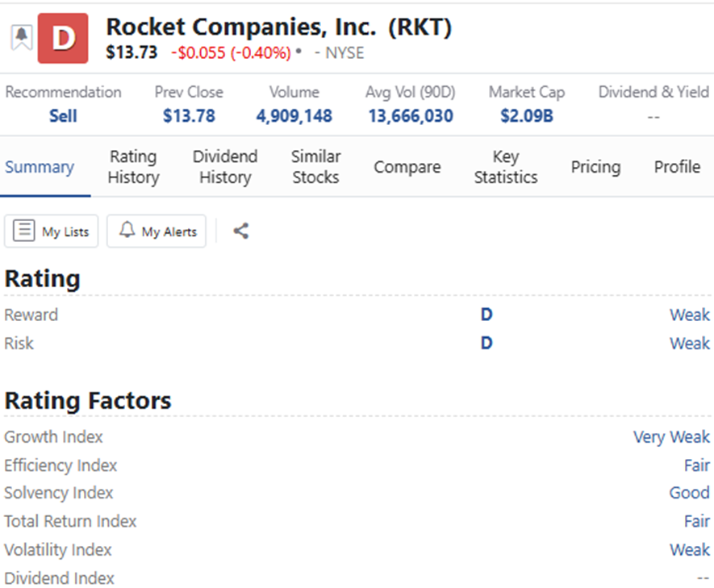Screen dimensions: 714x588
Task: Click the share icon
Action: click(x=241, y=231)
